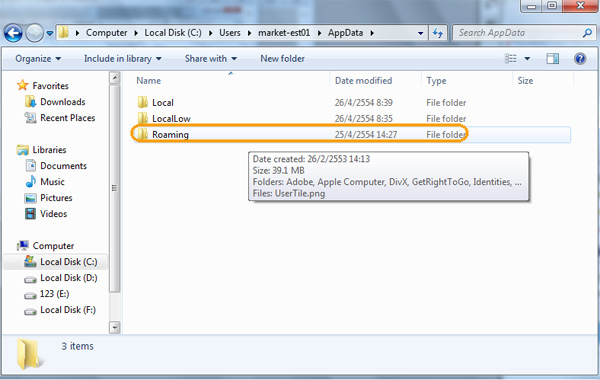Click the Computer monitor icon
Viewport: 600px width, 380px height.
[x=23, y=245]
